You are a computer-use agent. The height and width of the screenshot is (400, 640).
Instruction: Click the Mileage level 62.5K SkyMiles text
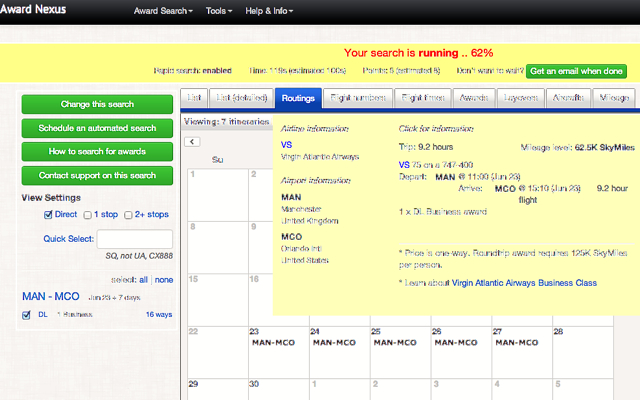click(x=578, y=148)
